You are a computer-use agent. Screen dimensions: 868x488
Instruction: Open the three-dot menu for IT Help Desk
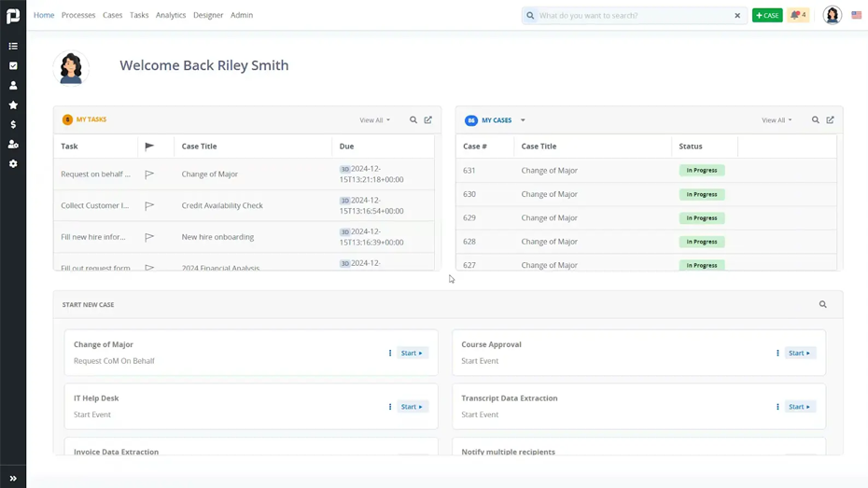coord(390,407)
